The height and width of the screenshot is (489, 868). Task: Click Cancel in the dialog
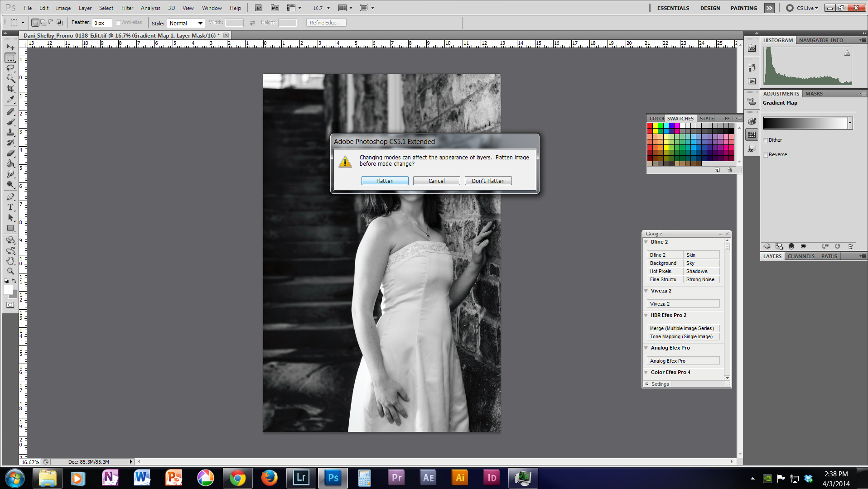[x=436, y=181]
